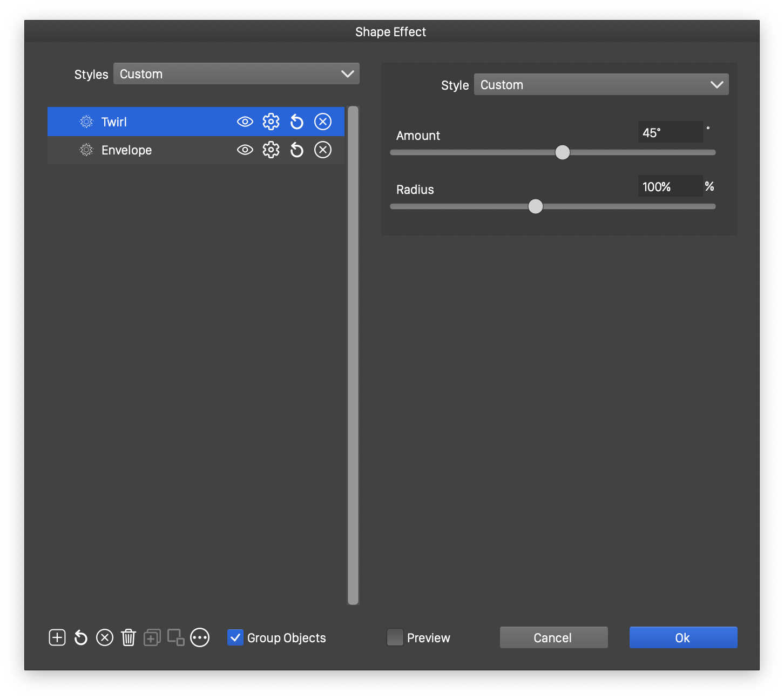Enable the Preview checkbox
Viewport: 784px width, 699px height.
tap(395, 637)
